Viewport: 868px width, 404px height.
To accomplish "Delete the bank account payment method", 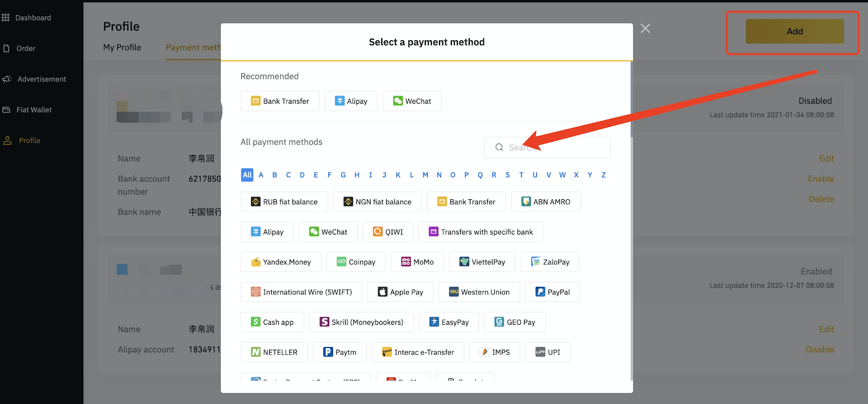I will [821, 199].
